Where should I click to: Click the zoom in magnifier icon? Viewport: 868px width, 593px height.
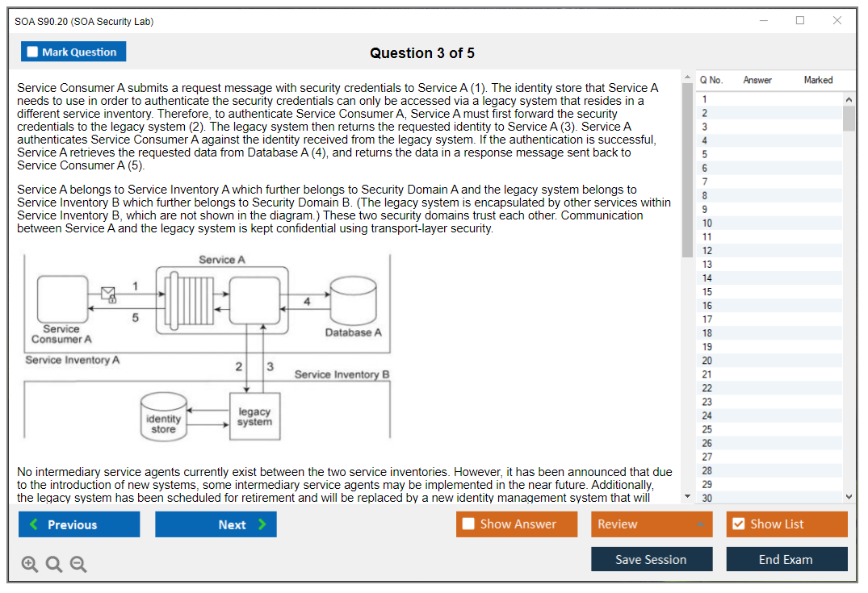(x=30, y=565)
